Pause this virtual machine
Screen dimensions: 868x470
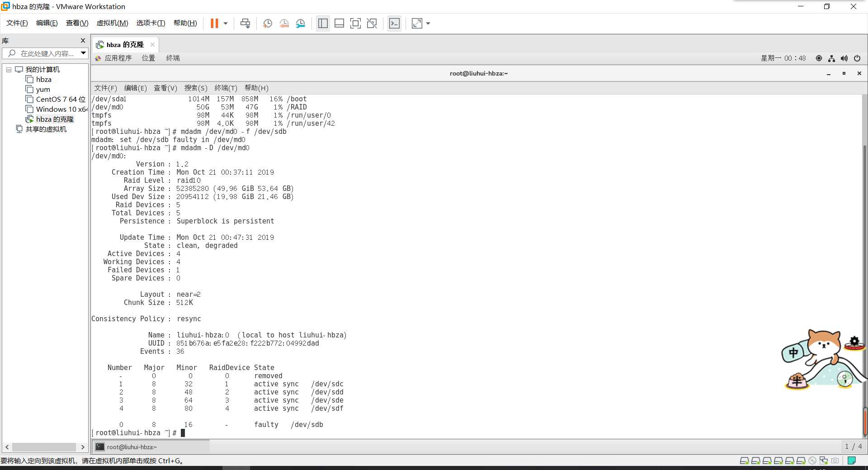214,24
